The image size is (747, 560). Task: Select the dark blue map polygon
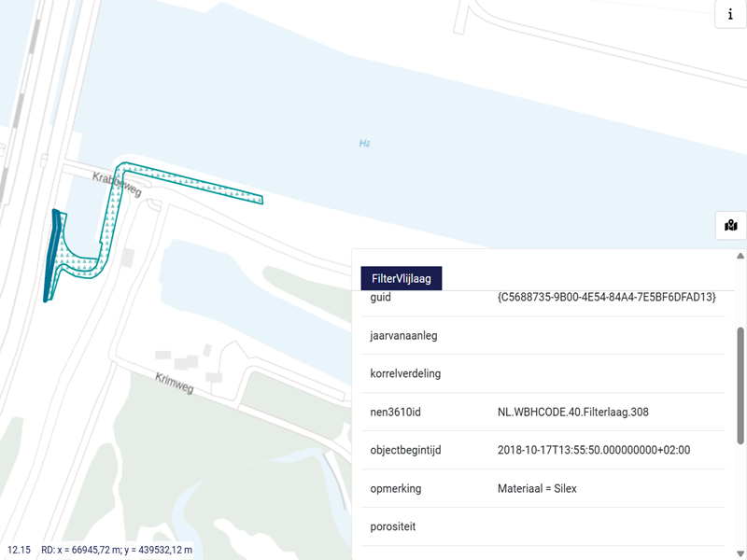(x=52, y=254)
